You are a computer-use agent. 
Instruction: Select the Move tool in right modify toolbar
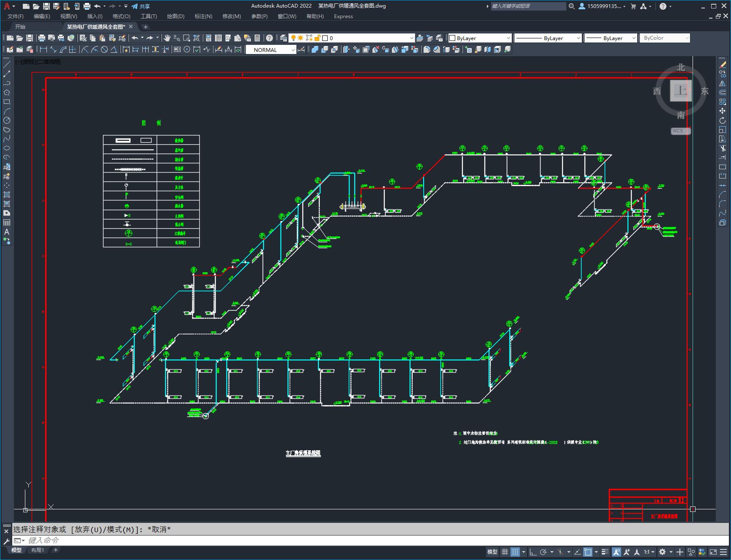[723, 111]
